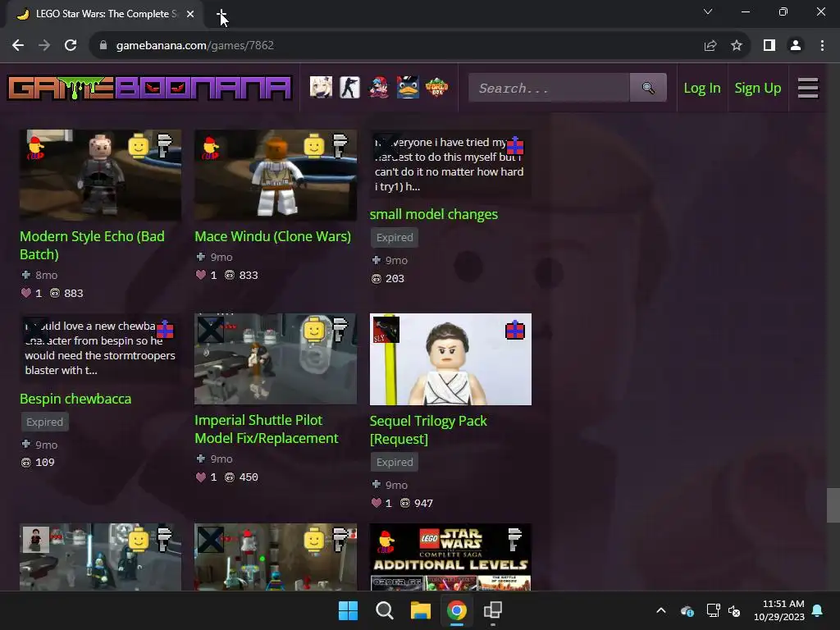Open Imperial Shuttle Pilot Model Fix/Replacement
Screen dimensions: 840x630
pyautogui.click(x=267, y=429)
